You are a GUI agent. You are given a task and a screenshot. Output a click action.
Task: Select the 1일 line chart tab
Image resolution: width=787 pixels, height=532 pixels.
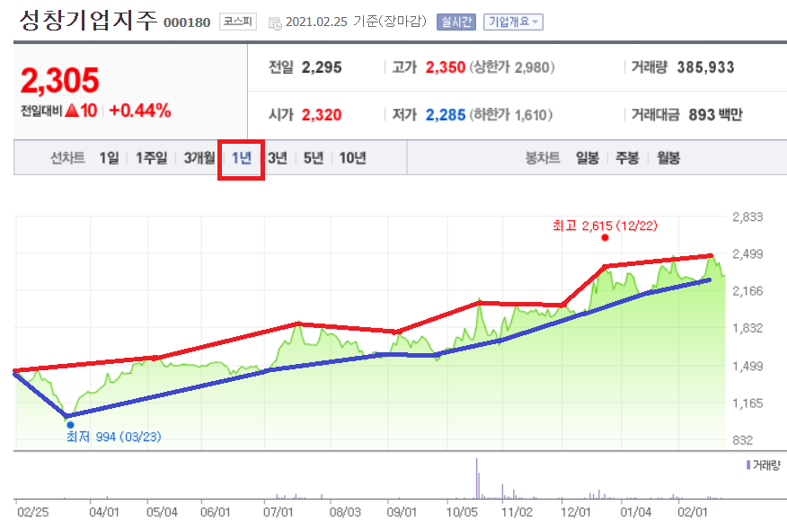pyautogui.click(x=110, y=158)
